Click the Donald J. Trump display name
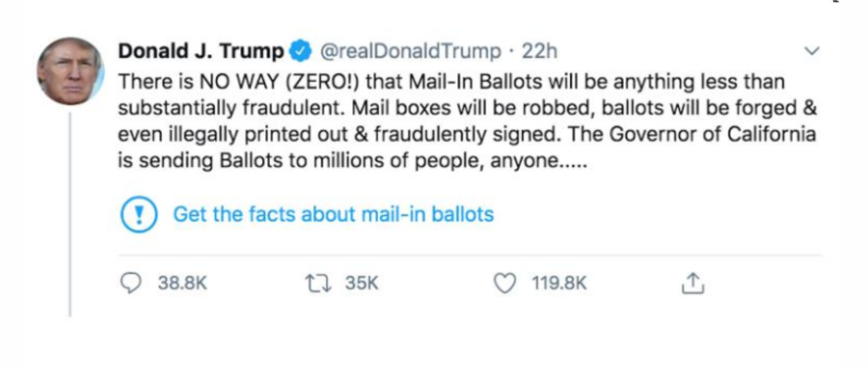The image size is (868, 369). 201,52
